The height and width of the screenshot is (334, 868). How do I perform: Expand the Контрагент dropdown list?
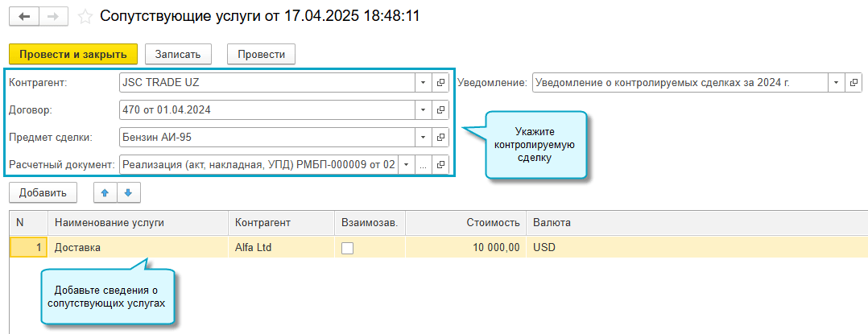(423, 82)
